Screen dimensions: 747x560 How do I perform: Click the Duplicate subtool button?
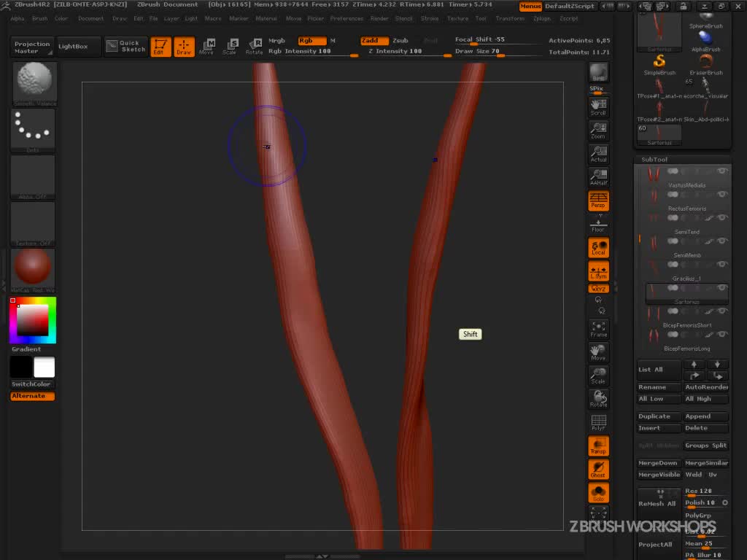[659, 416]
